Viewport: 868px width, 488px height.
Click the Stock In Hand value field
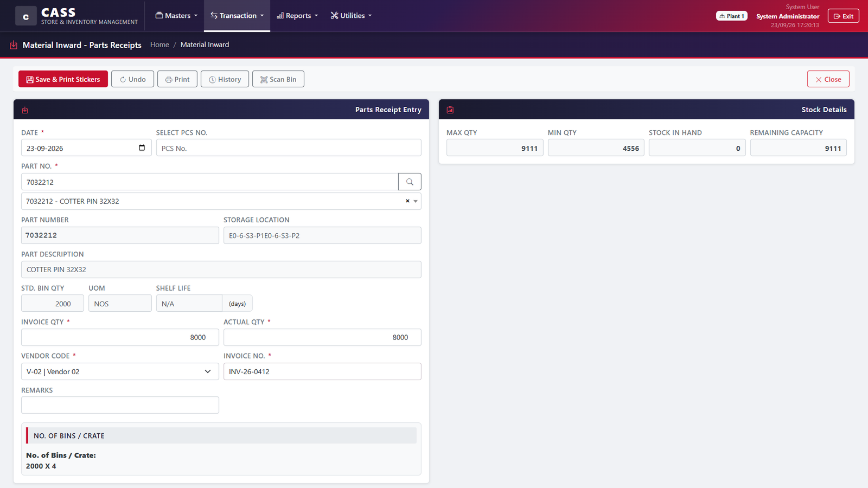(697, 147)
